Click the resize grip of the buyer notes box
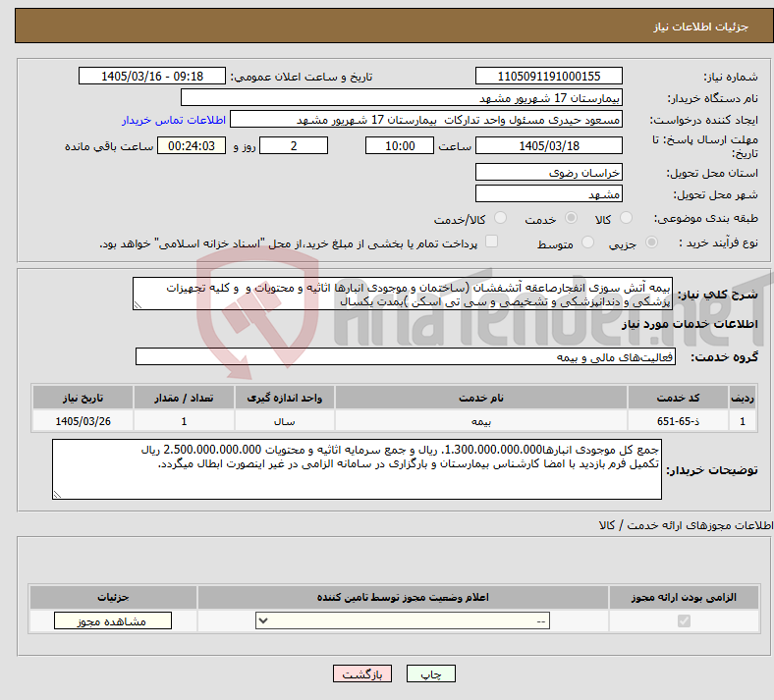This screenshot has width=774, height=700. [57, 494]
